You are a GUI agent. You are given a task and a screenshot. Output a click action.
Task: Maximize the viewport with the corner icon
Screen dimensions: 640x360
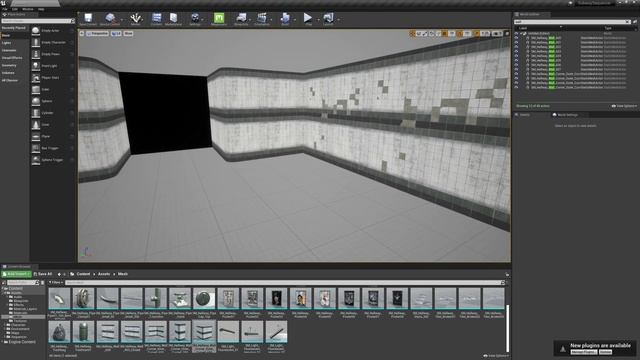click(x=507, y=33)
